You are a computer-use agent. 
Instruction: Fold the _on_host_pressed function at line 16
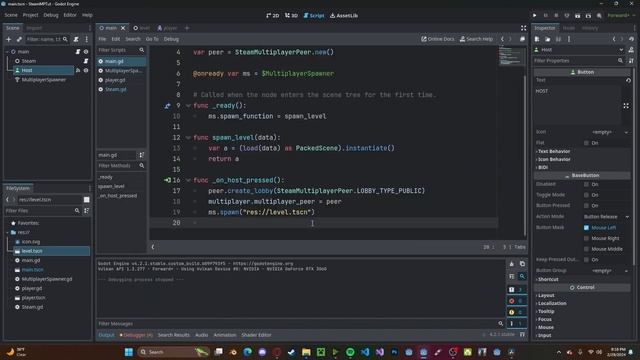188,180
